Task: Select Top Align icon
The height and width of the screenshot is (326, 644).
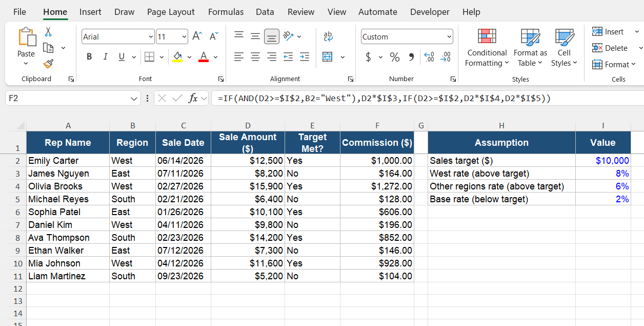Action: [x=239, y=36]
